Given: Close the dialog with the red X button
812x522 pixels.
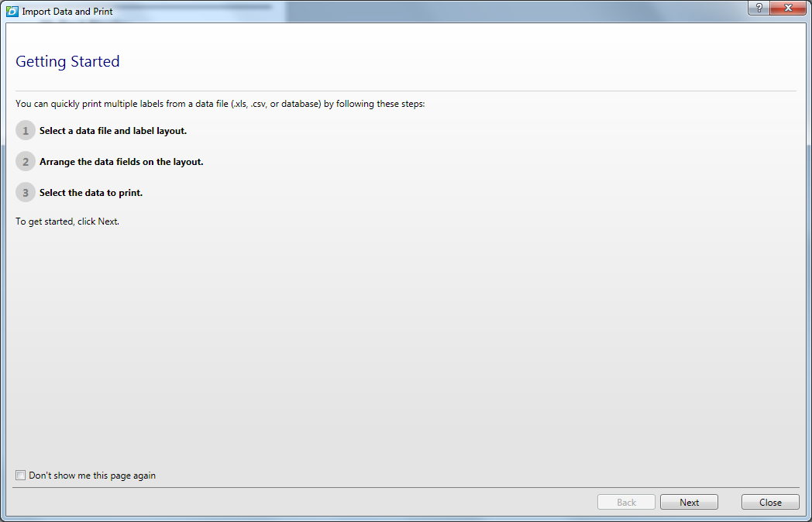Looking at the screenshot, I should 788,8.
